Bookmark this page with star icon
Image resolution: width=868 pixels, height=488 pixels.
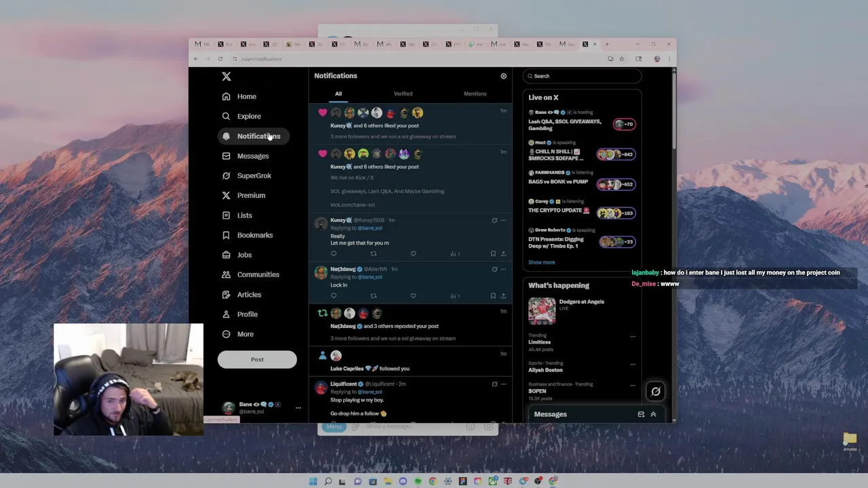(x=621, y=59)
